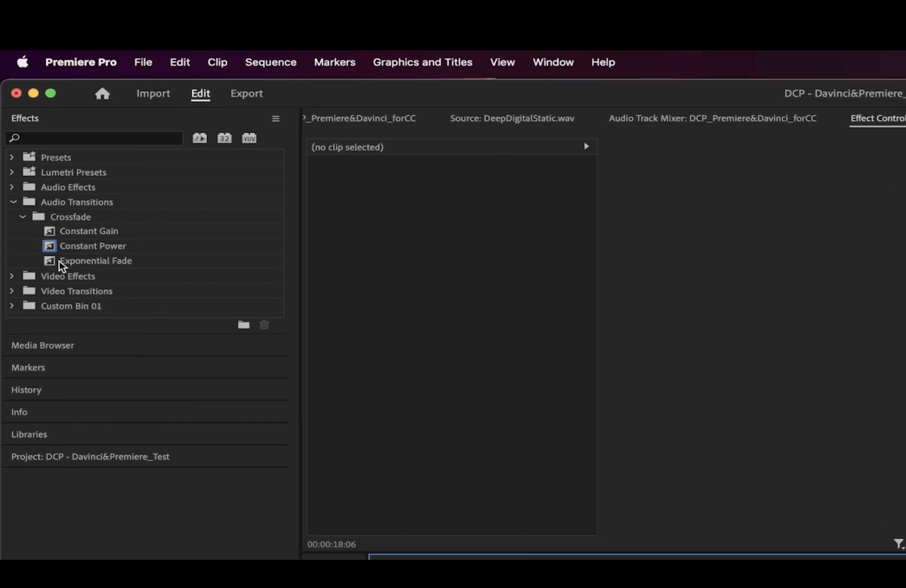Create a new custom bin
This screenshot has height=588, width=906.
(x=244, y=325)
